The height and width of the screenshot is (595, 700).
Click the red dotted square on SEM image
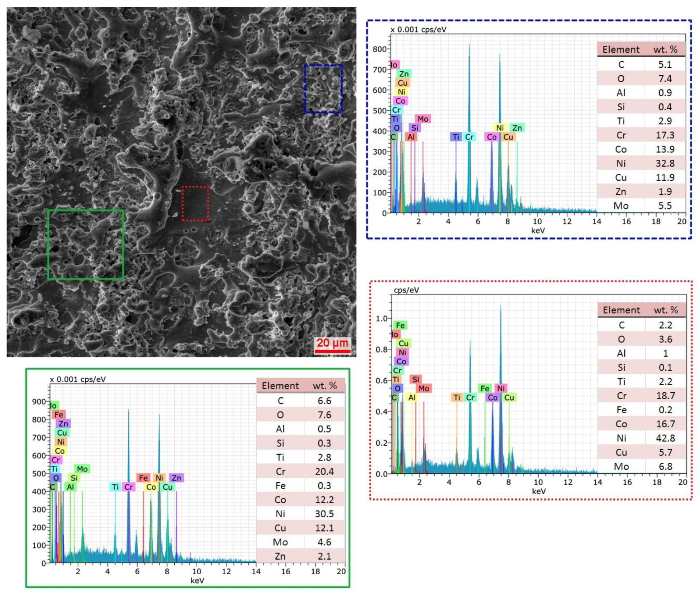click(x=195, y=203)
